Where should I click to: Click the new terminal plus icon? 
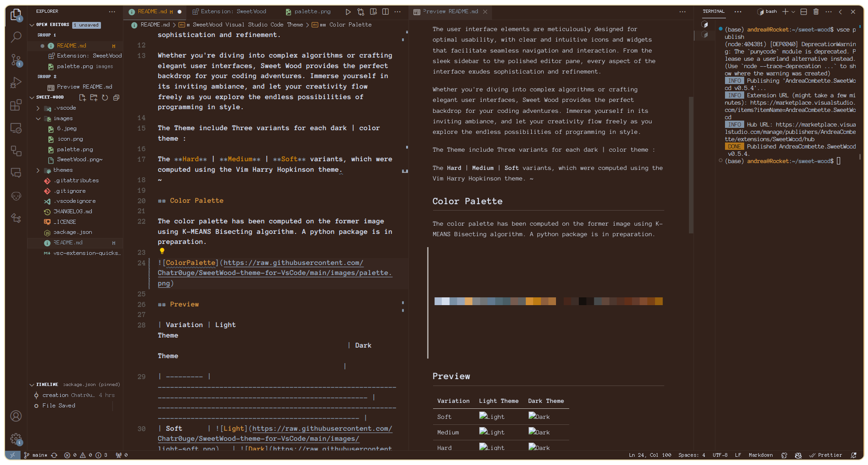pos(785,12)
